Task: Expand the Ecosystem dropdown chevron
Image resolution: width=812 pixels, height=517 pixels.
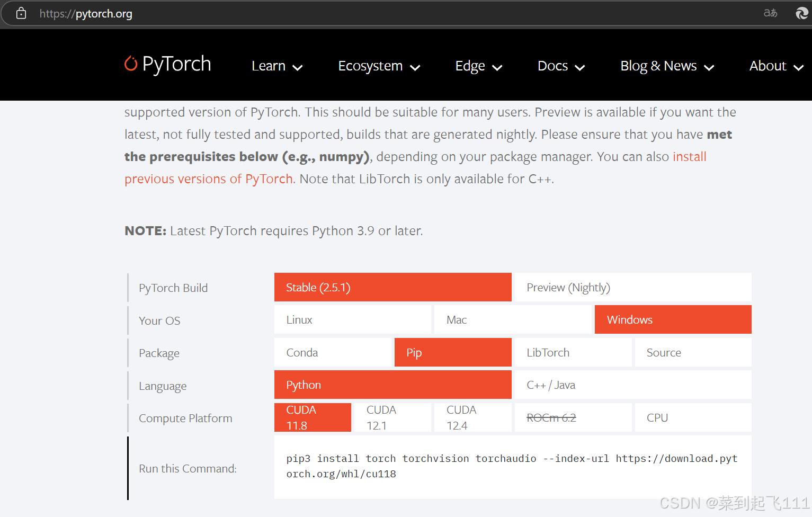Action: pos(415,67)
